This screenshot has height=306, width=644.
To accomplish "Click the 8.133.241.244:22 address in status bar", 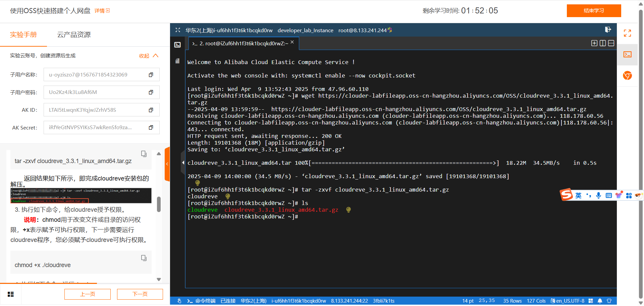I will 350,301.
